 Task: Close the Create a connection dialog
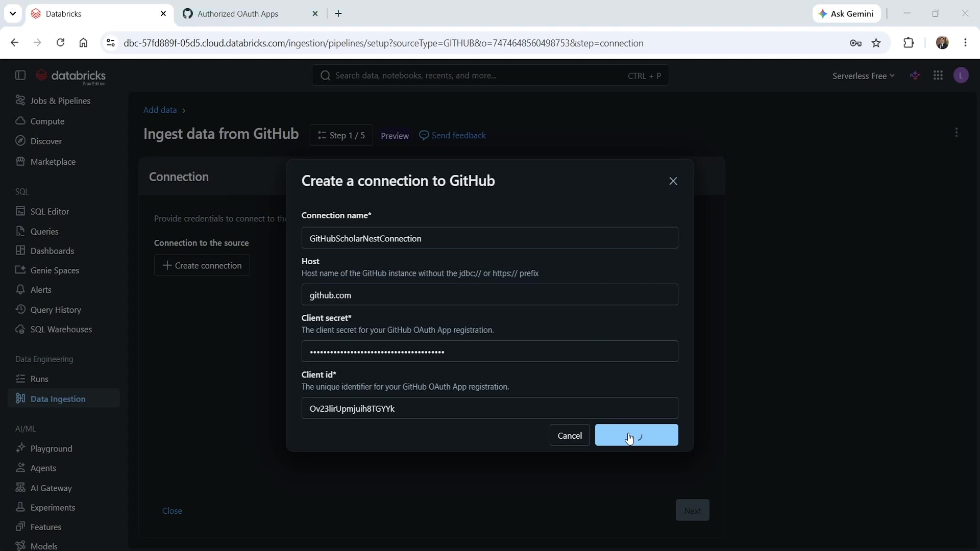coord(673,181)
